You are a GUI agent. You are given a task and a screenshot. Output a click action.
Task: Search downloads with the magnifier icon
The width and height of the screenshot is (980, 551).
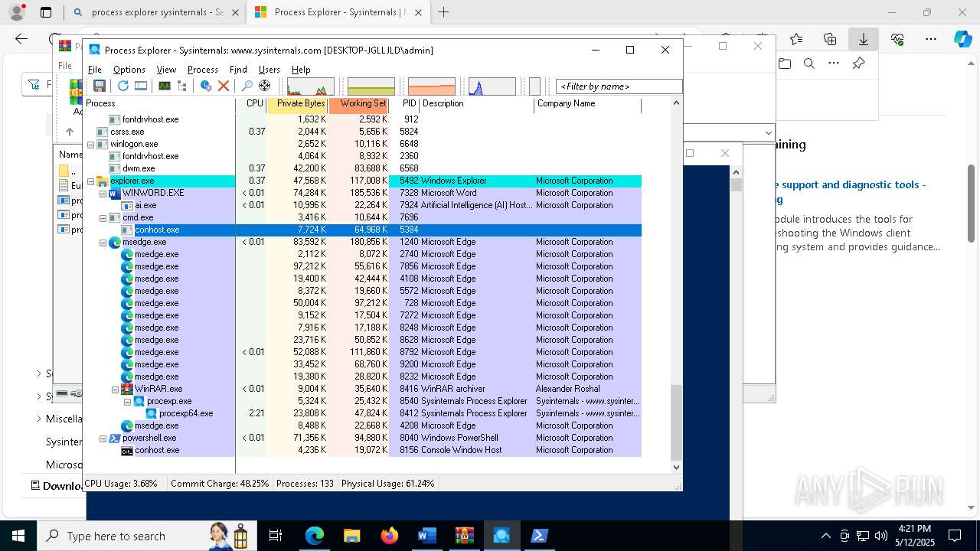point(809,64)
